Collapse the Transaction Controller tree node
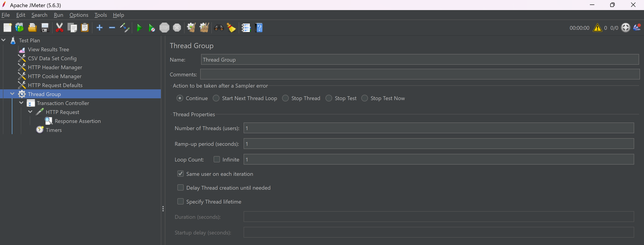Screen dimensions: 644x245 (21, 103)
